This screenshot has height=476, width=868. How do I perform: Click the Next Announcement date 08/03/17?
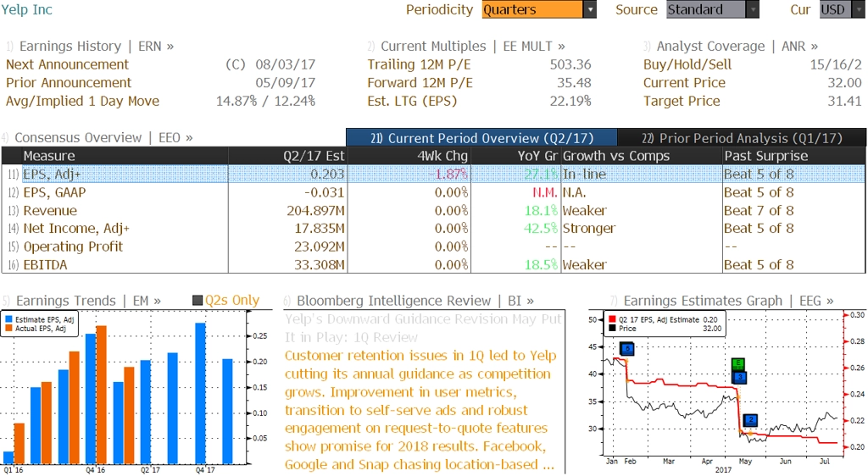(x=285, y=64)
